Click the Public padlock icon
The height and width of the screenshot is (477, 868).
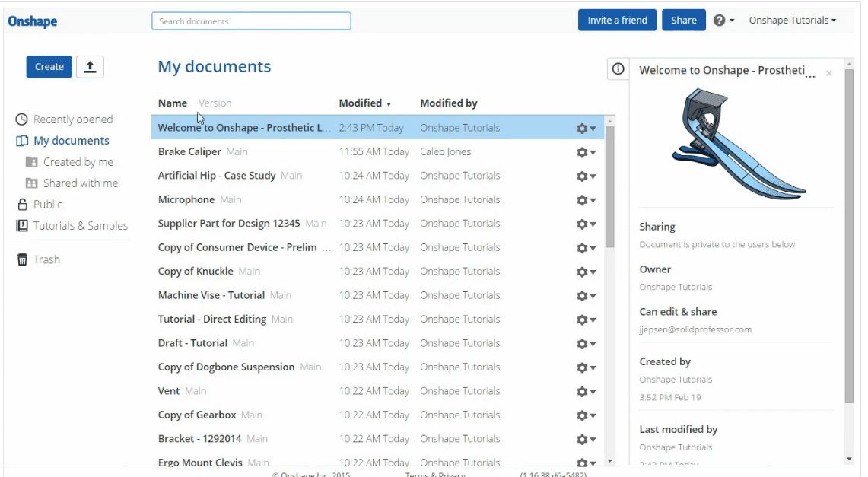coord(22,205)
